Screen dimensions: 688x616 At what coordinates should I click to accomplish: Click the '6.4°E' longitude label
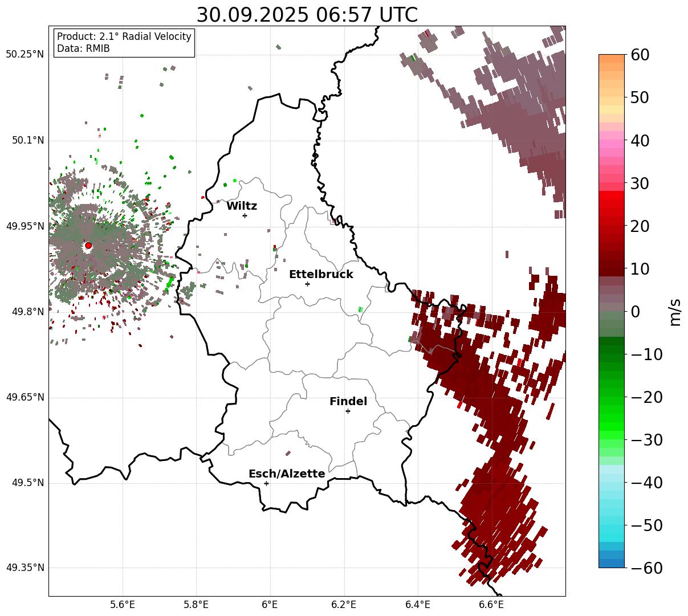418,605
